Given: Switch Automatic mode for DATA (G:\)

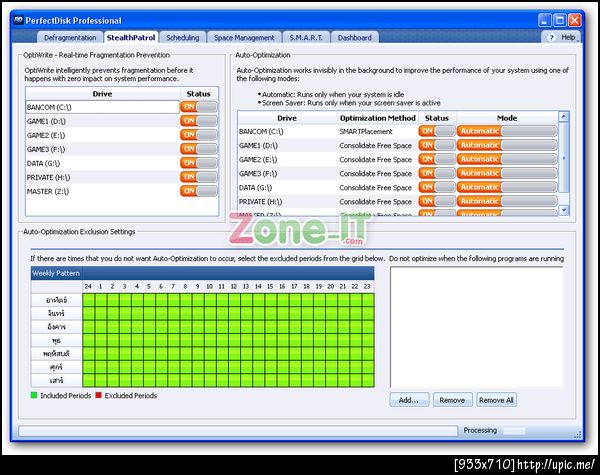Looking at the screenshot, I should (507, 187).
